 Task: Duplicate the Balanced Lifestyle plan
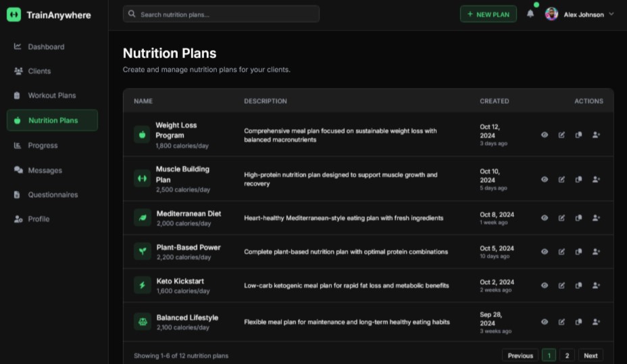[578, 322]
